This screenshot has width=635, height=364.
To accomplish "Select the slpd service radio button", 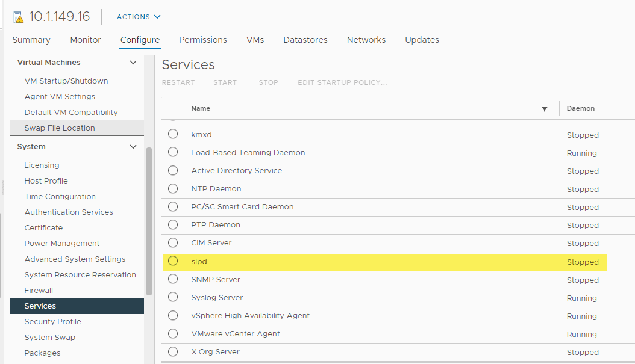I will [173, 261].
